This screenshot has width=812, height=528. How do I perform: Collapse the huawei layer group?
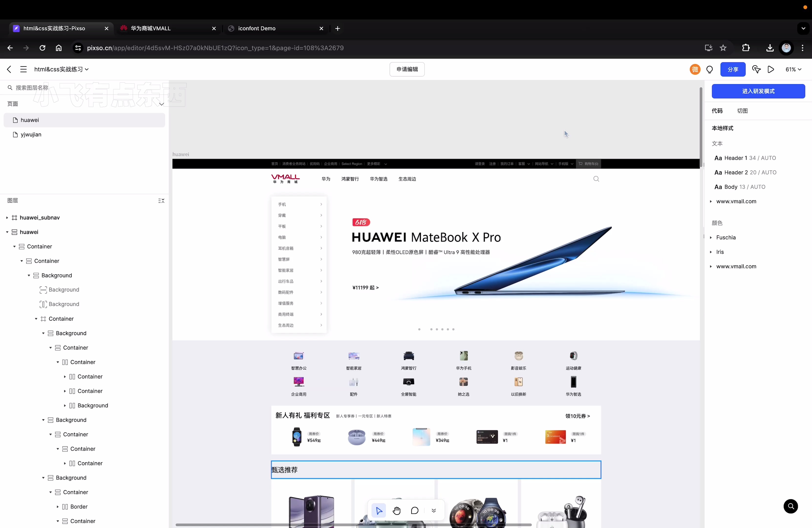[7, 232]
